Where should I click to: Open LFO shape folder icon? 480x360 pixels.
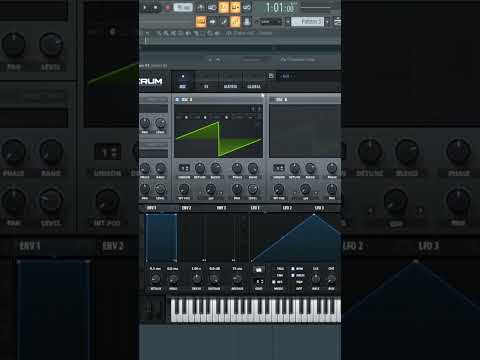coord(258,269)
